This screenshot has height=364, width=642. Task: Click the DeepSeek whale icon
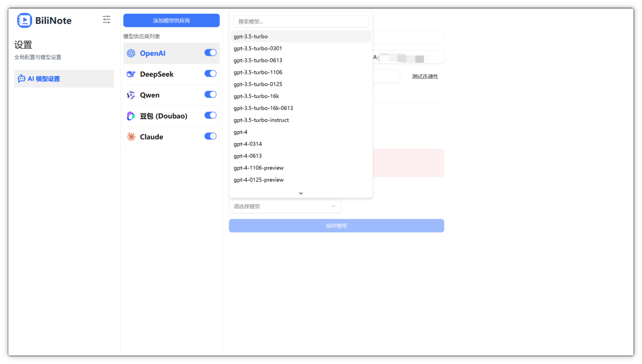tap(131, 74)
